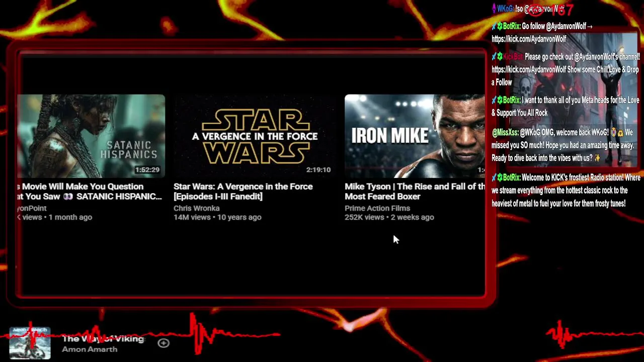Click the WKoG username atop the chat
This screenshot has height=362, width=644.
click(505, 9)
